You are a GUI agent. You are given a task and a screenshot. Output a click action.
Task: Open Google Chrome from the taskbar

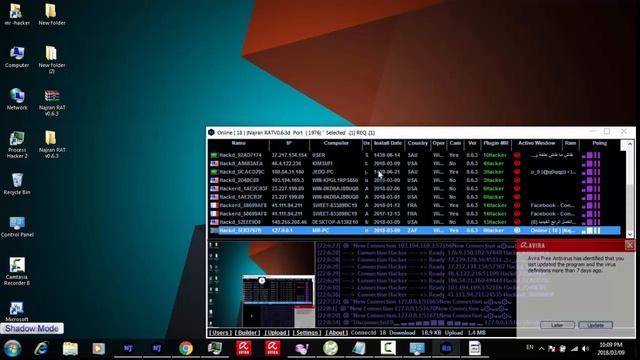pyautogui.click(x=186, y=349)
